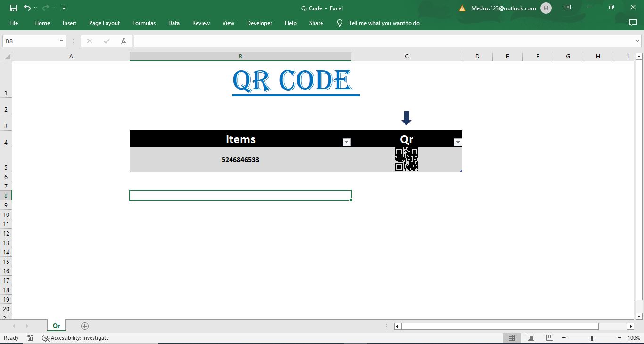The width and height of the screenshot is (644, 344).
Task: Click the Enter checkmark in formula bar
Action: point(107,41)
